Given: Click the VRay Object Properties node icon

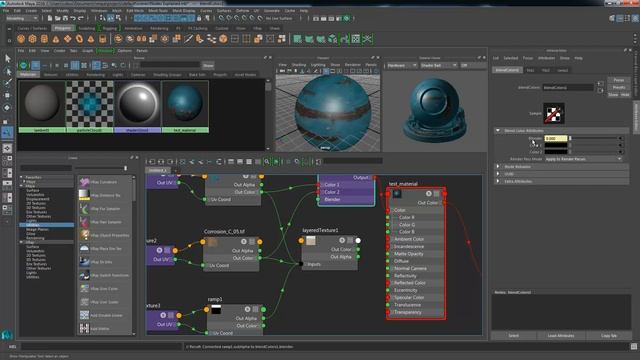Looking at the screenshot, I should coord(84,235).
